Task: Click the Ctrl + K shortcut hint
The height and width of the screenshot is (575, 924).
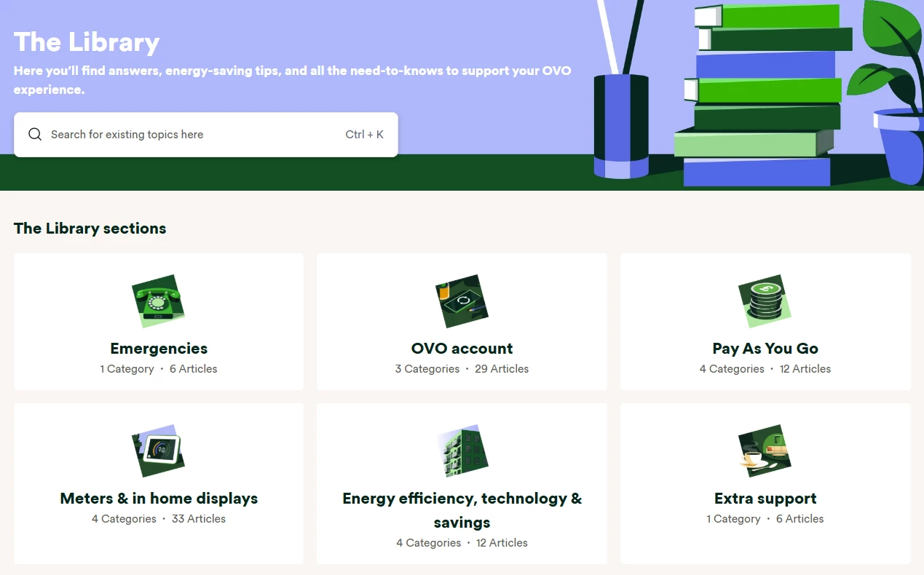Action: [364, 135]
